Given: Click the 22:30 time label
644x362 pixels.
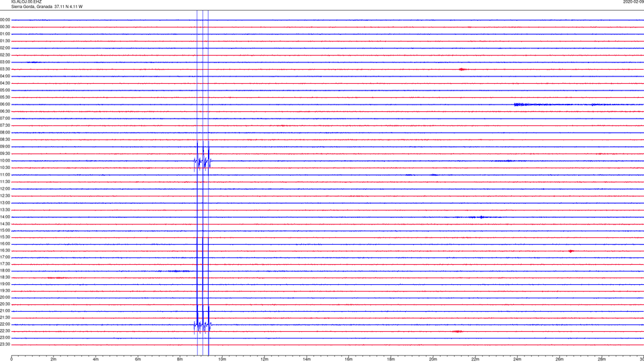Looking at the screenshot, I should coord(5,330).
